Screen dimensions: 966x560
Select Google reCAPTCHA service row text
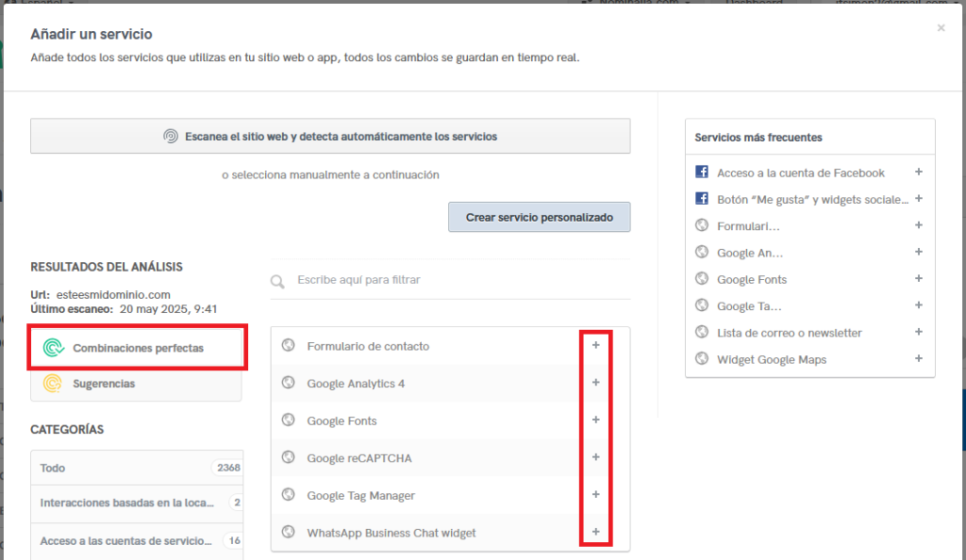coord(359,458)
